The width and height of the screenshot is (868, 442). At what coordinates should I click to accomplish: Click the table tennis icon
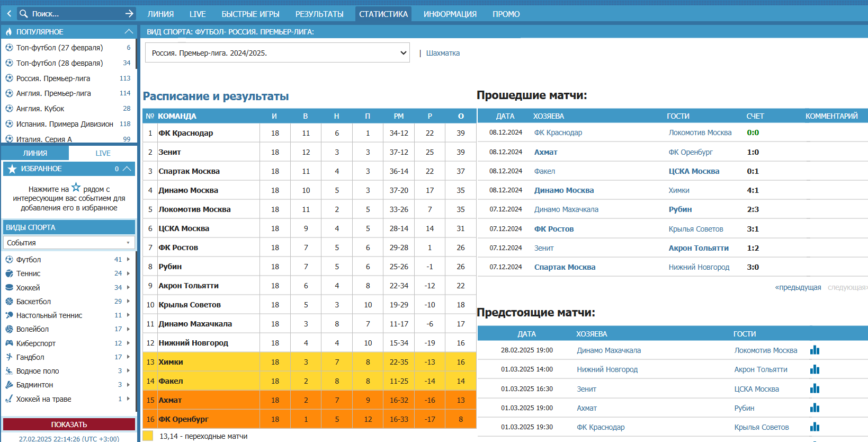pyautogui.click(x=9, y=315)
